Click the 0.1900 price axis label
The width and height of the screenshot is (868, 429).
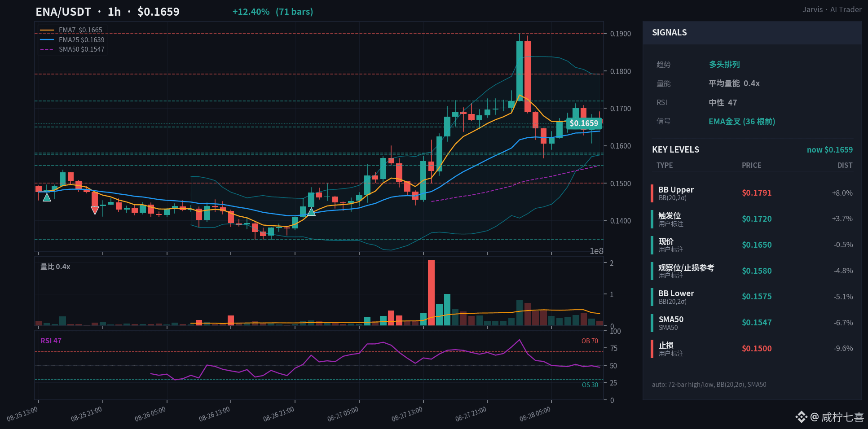point(620,34)
